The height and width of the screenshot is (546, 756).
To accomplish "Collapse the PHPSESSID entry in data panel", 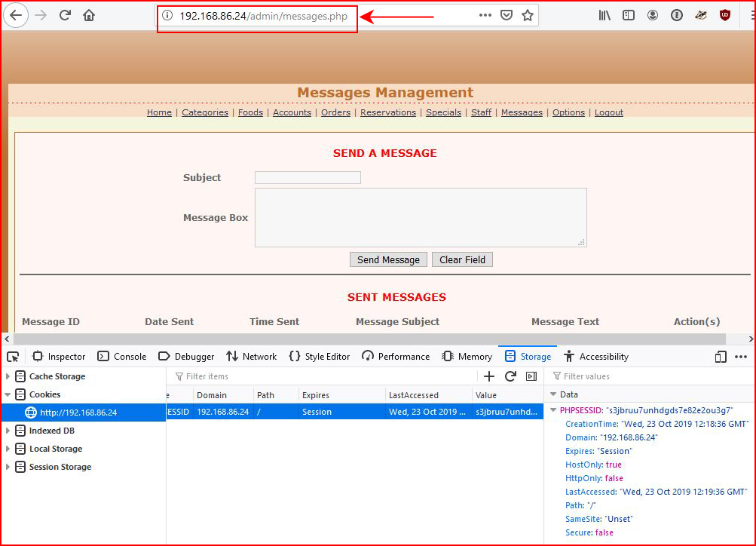I will point(553,410).
